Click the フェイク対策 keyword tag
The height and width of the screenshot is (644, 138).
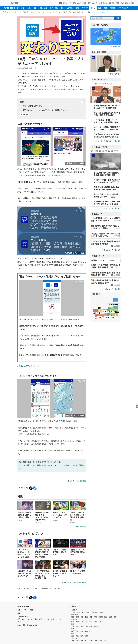(x=86, y=12)
